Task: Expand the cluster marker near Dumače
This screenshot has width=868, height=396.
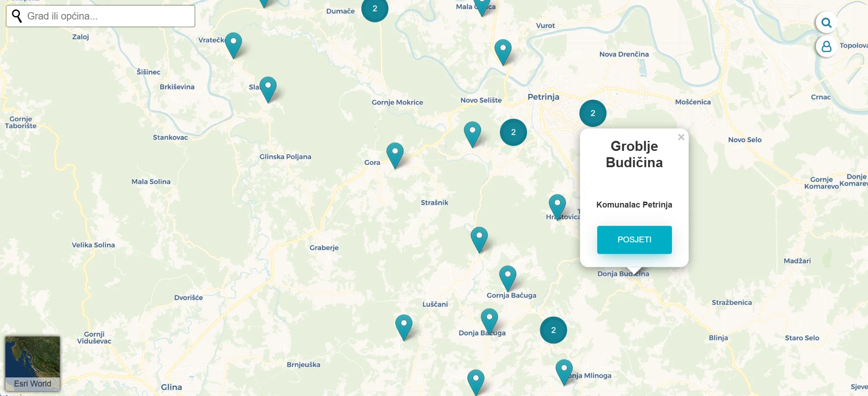Action: 374,9
